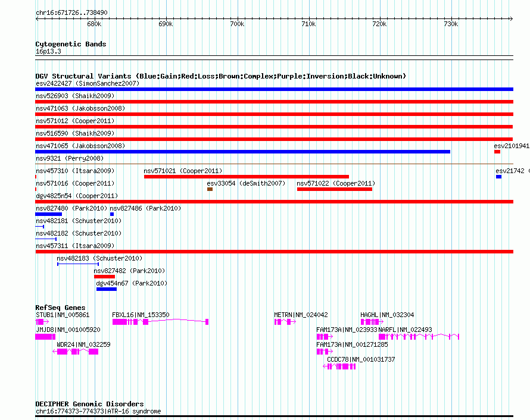
Task: Open gene STUB1|NM_005861 label
Action: (63, 315)
